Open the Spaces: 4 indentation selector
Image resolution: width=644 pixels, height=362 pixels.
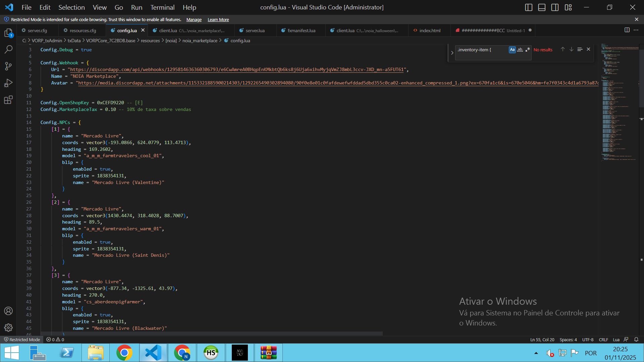coord(568,340)
